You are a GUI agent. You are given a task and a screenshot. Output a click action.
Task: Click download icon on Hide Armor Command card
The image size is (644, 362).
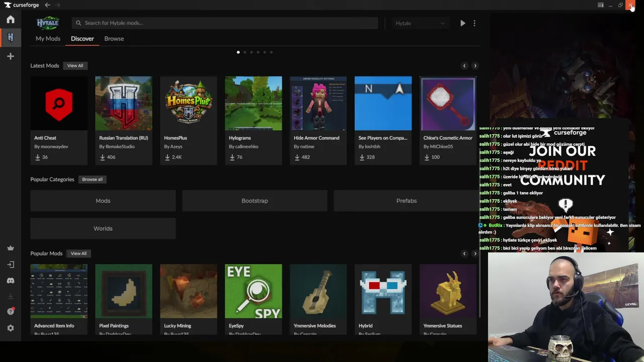click(297, 157)
